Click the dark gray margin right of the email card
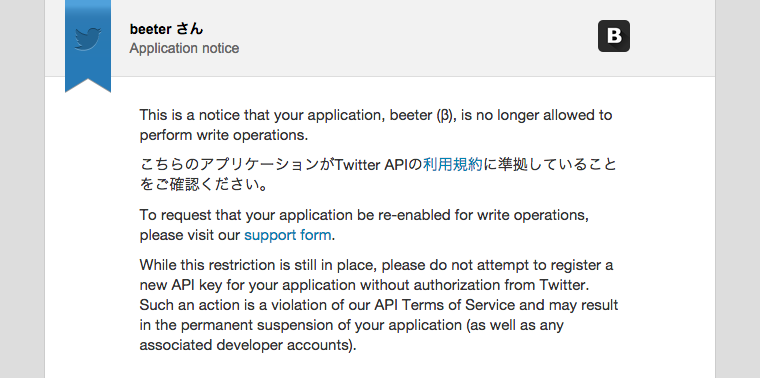 (x=738, y=189)
